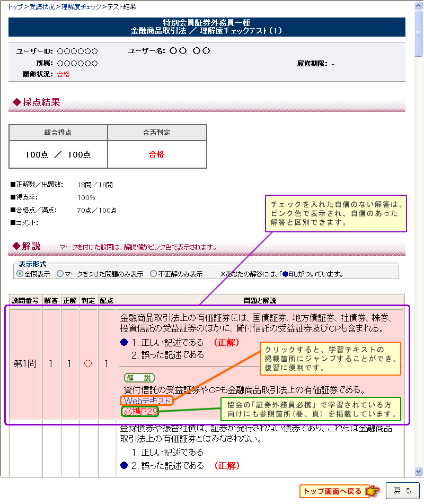424x504 pixels.
Task: Click the vertical scrollbar thumb
Action: tap(418, 32)
